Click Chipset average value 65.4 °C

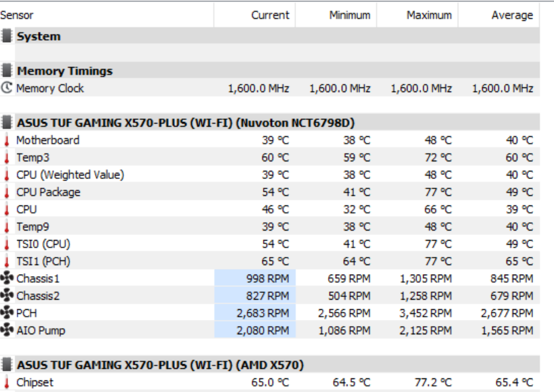pyautogui.click(x=515, y=383)
